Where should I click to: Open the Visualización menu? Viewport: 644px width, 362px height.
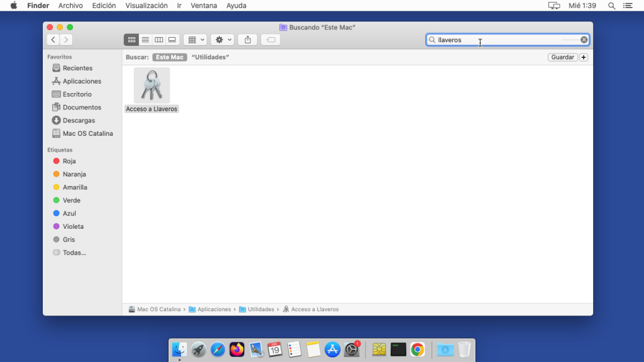pyautogui.click(x=146, y=6)
